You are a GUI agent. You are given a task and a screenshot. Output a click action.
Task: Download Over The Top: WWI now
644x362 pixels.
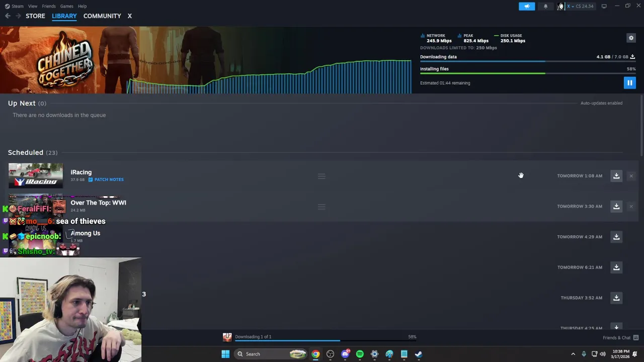tap(616, 206)
